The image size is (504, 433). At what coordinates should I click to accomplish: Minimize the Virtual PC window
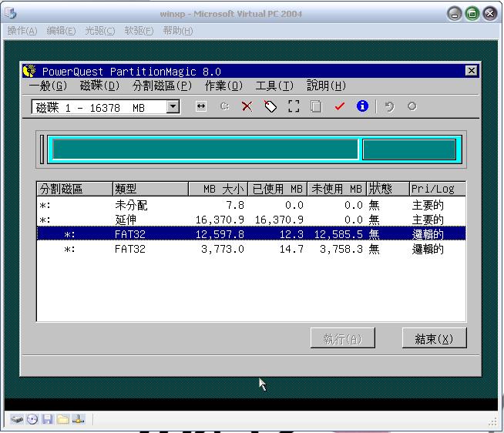pyautogui.click(x=454, y=14)
